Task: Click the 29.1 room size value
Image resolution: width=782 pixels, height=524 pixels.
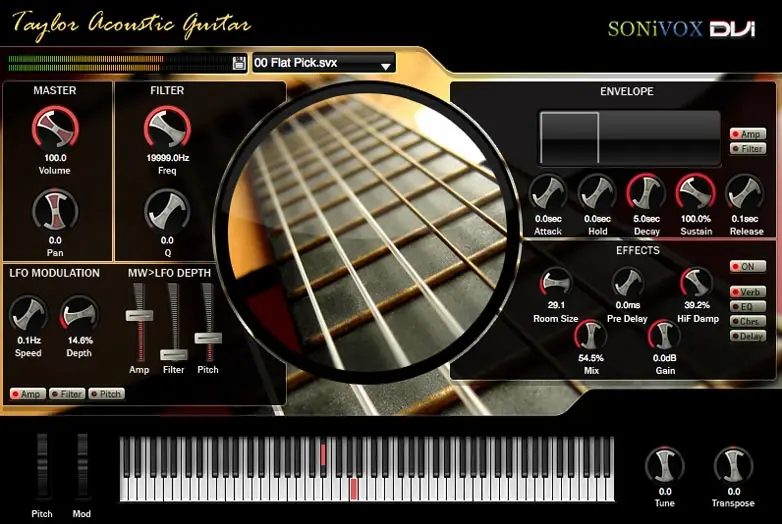Action: pyautogui.click(x=556, y=305)
